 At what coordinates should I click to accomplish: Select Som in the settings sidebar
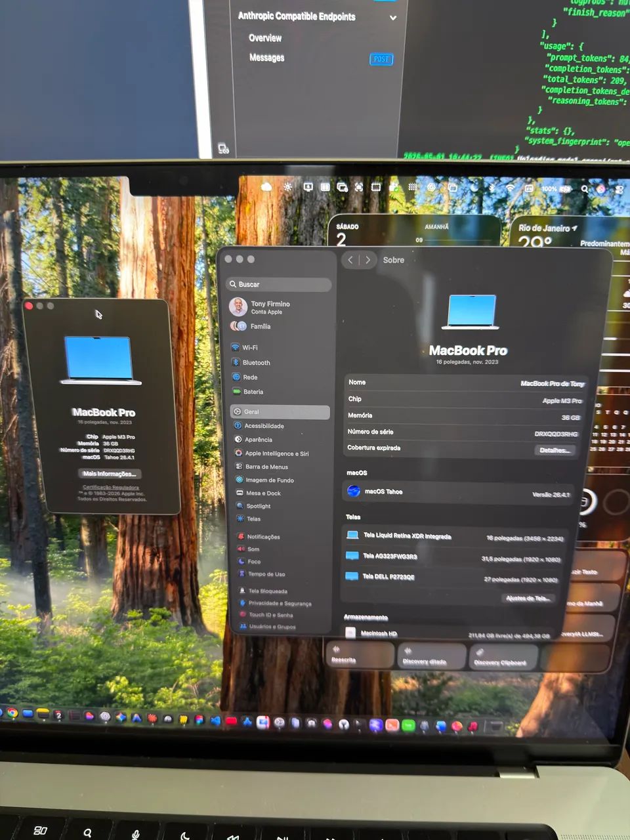click(x=283, y=549)
